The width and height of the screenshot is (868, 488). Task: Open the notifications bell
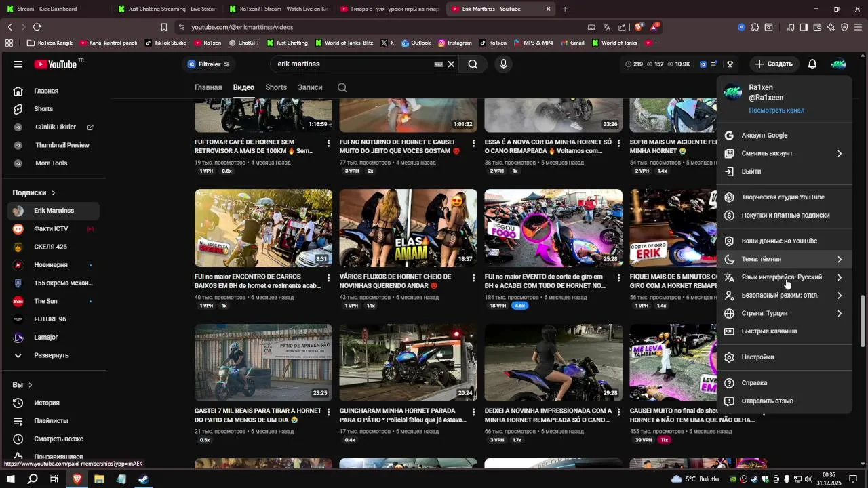[x=812, y=64]
